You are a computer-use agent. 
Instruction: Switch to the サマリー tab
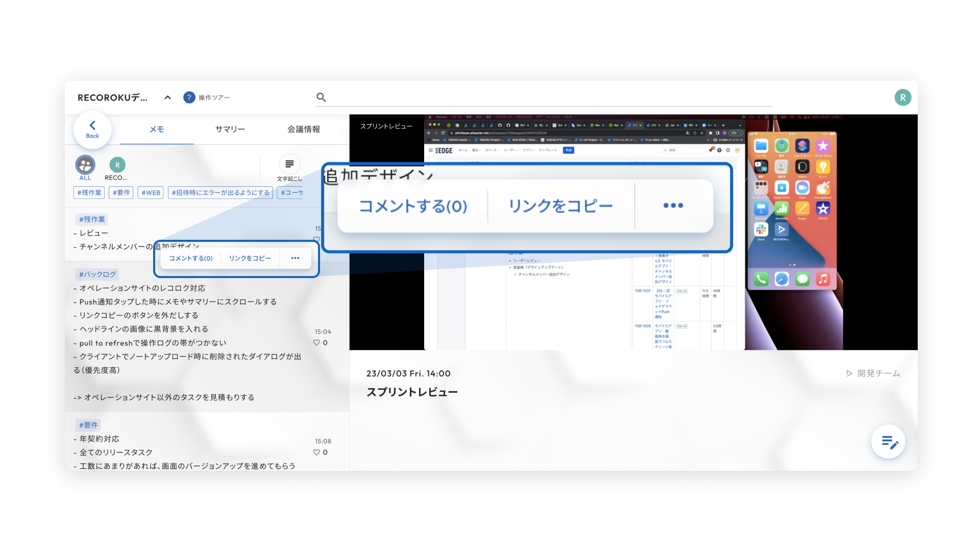point(230,130)
